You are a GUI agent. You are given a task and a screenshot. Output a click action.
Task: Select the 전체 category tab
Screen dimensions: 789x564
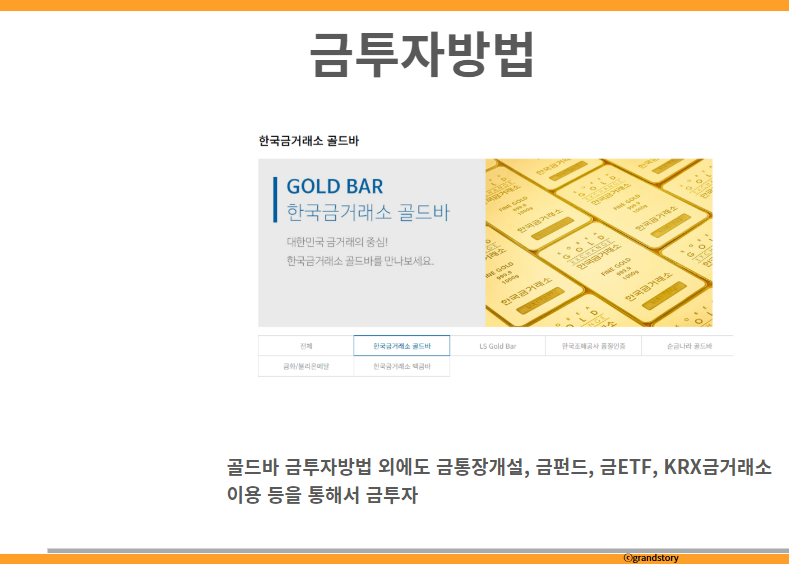(x=306, y=346)
